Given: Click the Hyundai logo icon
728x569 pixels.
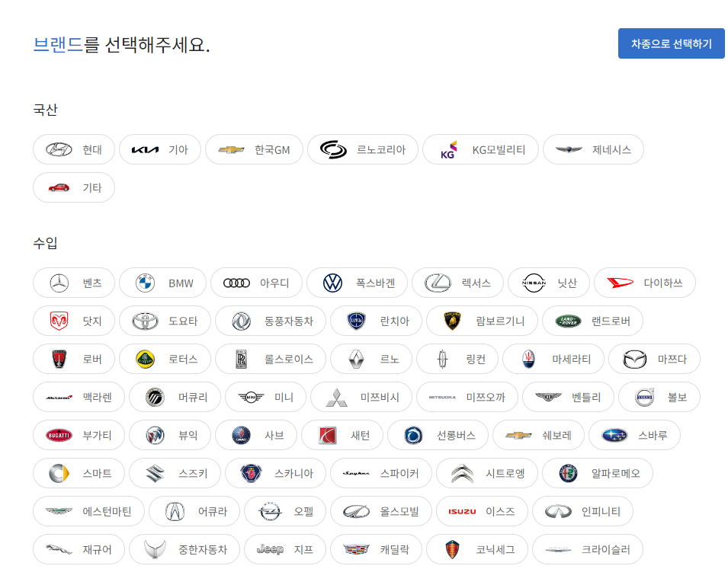Looking at the screenshot, I should coord(59,150).
